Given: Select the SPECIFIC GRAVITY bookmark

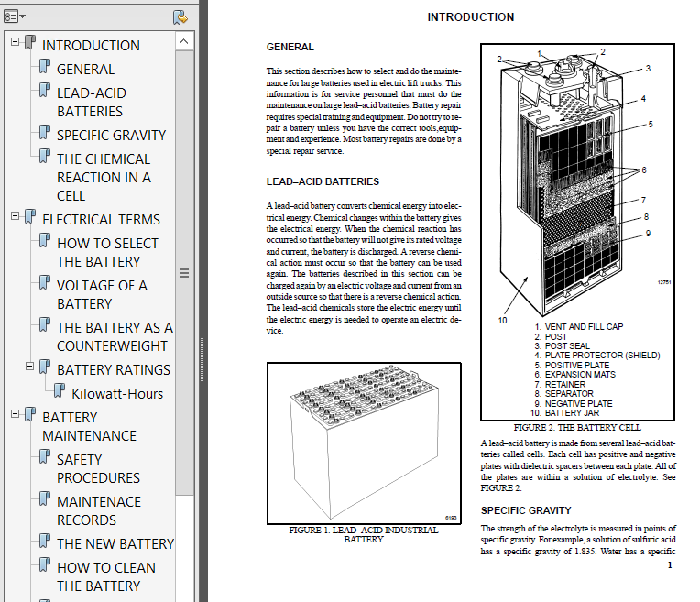Looking at the screenshot, I should click(111, 136).
